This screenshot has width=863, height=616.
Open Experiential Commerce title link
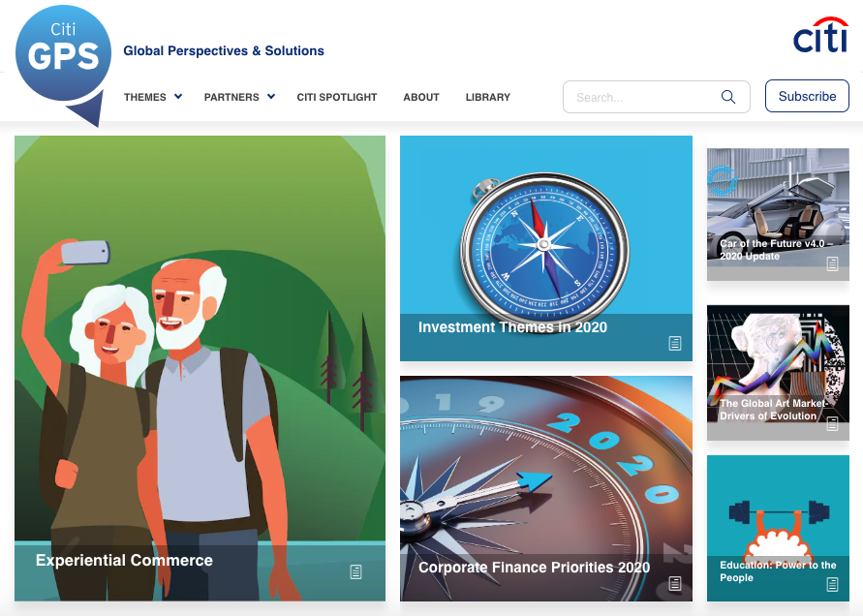124,561
